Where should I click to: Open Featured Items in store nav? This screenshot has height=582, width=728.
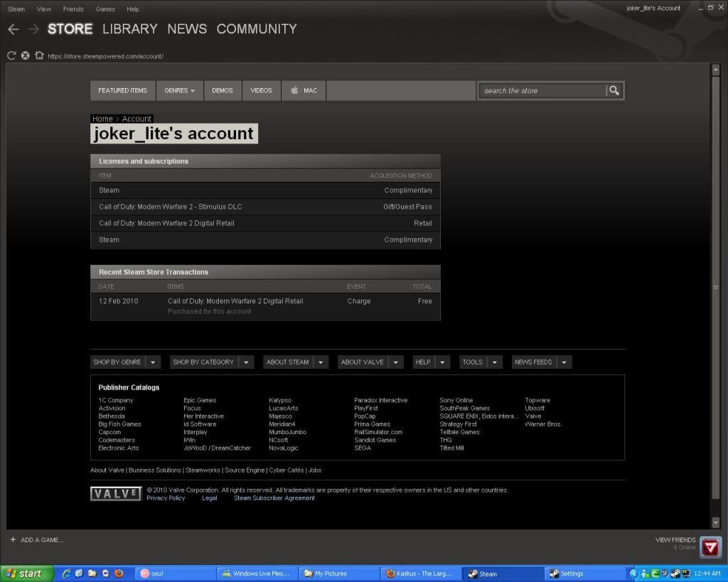pos(122,90)
